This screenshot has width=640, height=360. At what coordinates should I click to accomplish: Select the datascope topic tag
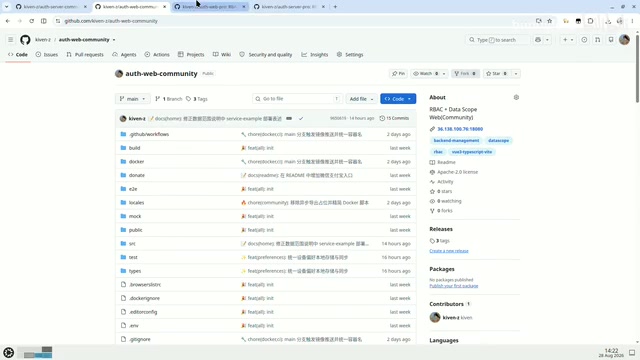click(498, 140)
